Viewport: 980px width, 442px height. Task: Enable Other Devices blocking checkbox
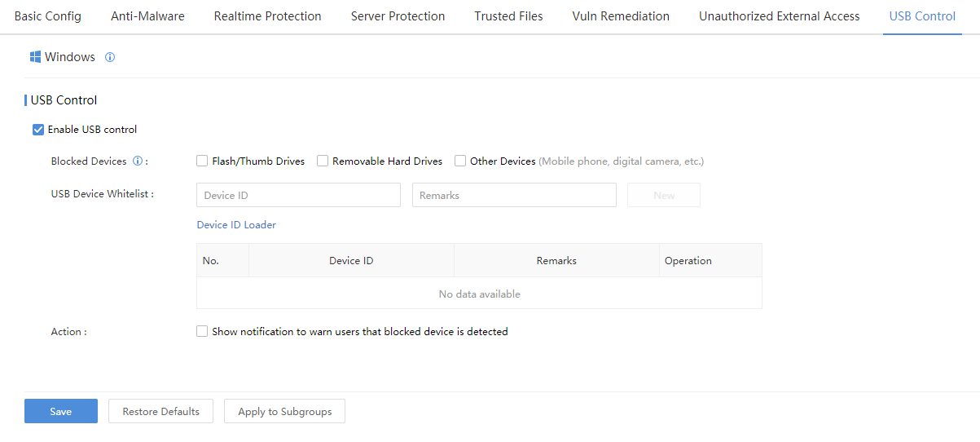(x=460, y=161)
